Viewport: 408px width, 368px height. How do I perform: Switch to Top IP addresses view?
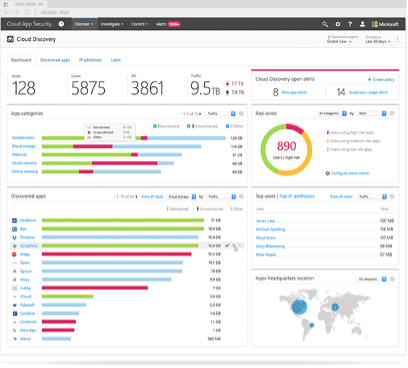pos(297,196)
